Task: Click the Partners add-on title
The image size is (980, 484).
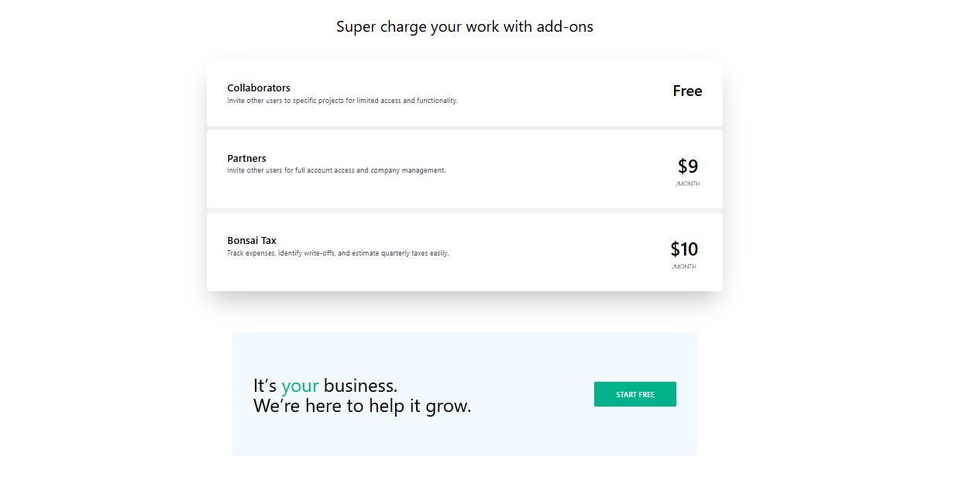Action: tap(246, 159)
